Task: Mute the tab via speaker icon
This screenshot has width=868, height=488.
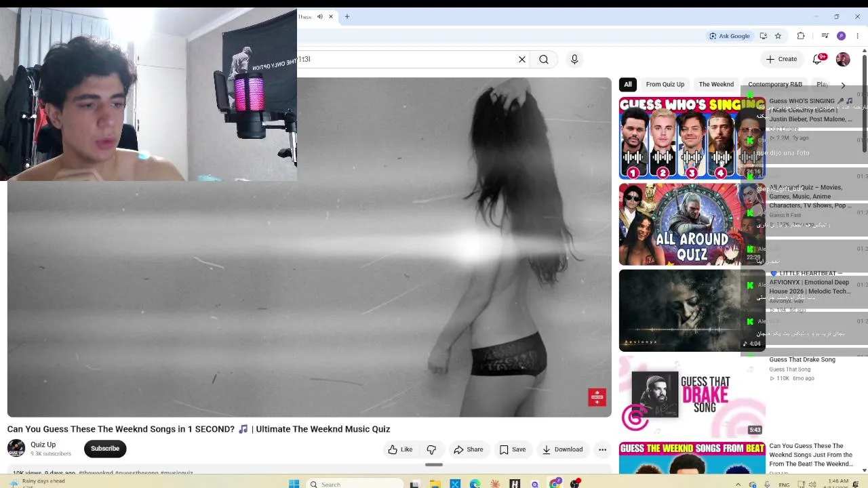Action: pos(319,16)
